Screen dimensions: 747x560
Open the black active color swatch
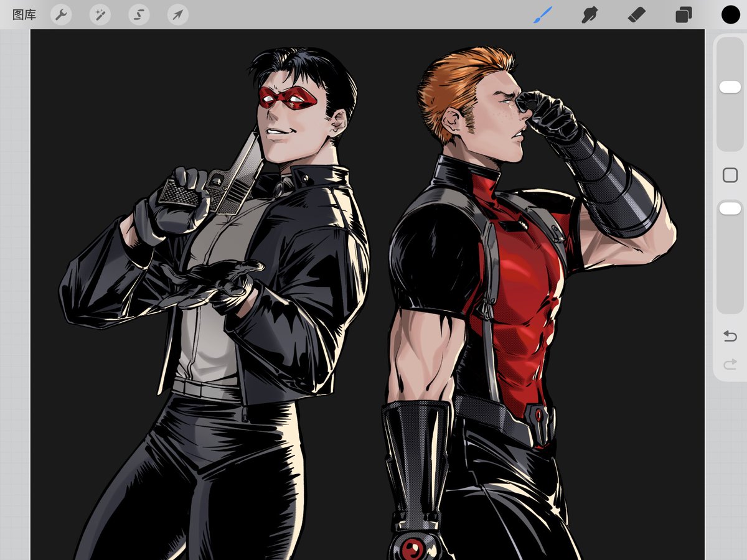point(730,14)
